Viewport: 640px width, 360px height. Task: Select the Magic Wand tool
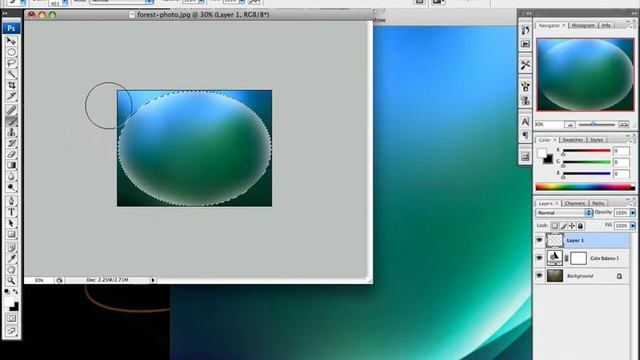click(11, 74)
